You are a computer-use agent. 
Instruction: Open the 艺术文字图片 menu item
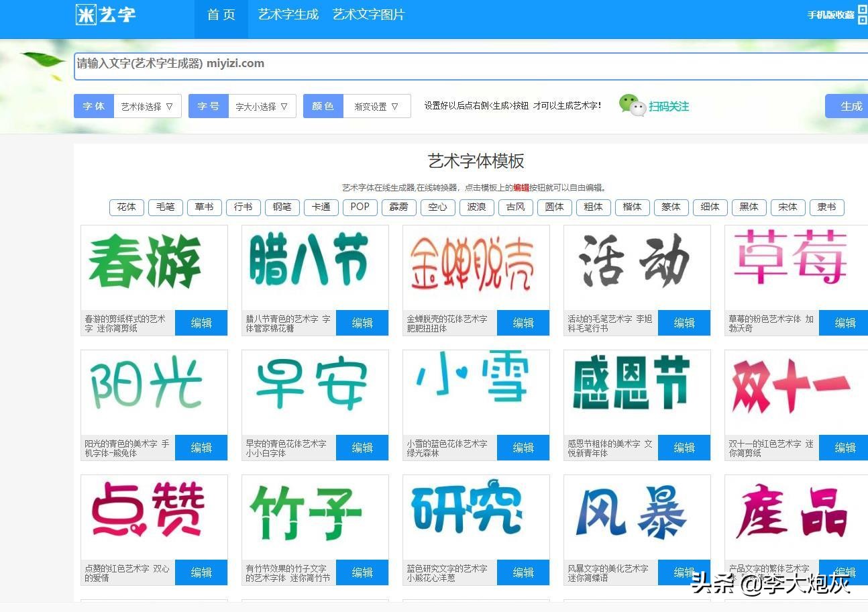coord(368,14)
